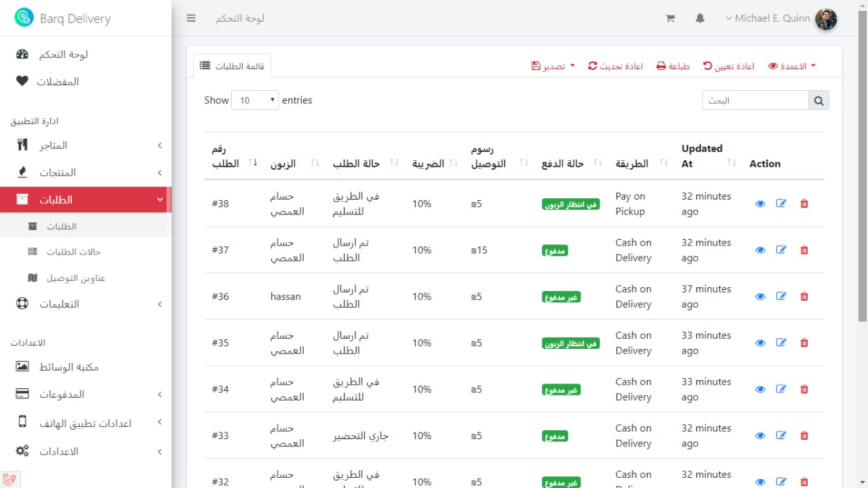Viewport: 868px width, 488px height.
Task: Edit order #37 using the pencil icon
Action: [781, 250]
